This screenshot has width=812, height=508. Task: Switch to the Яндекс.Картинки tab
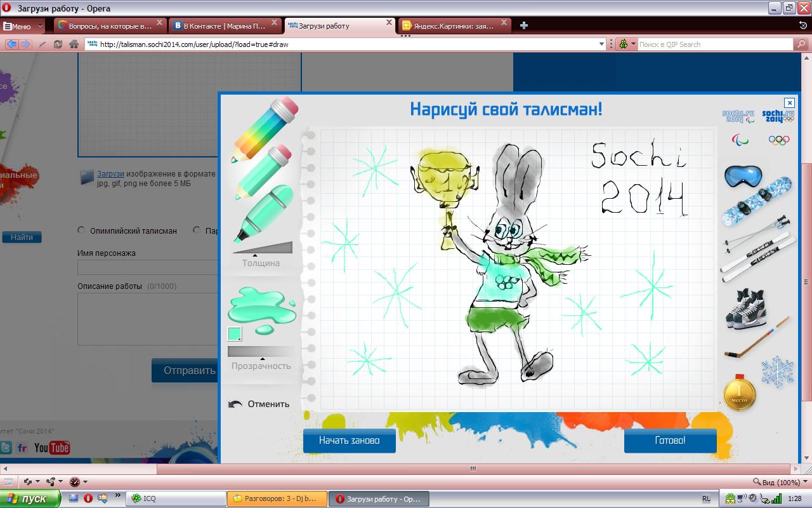[455, 26]
